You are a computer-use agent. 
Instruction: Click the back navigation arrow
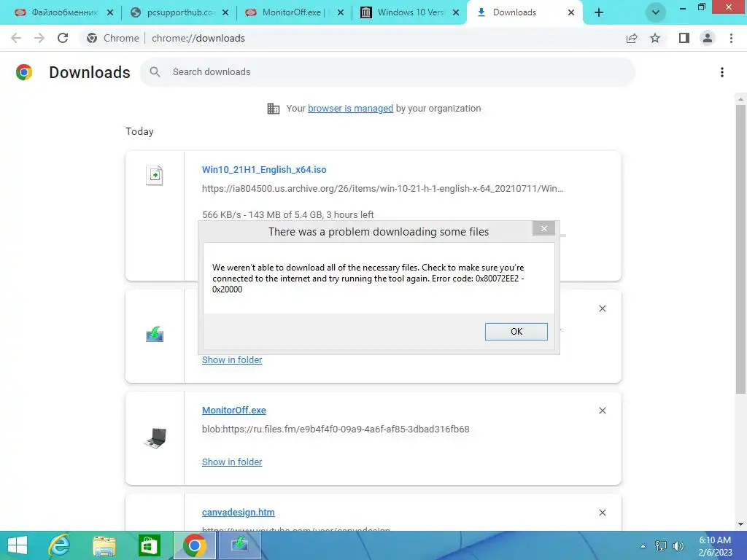tap(16, 38)
